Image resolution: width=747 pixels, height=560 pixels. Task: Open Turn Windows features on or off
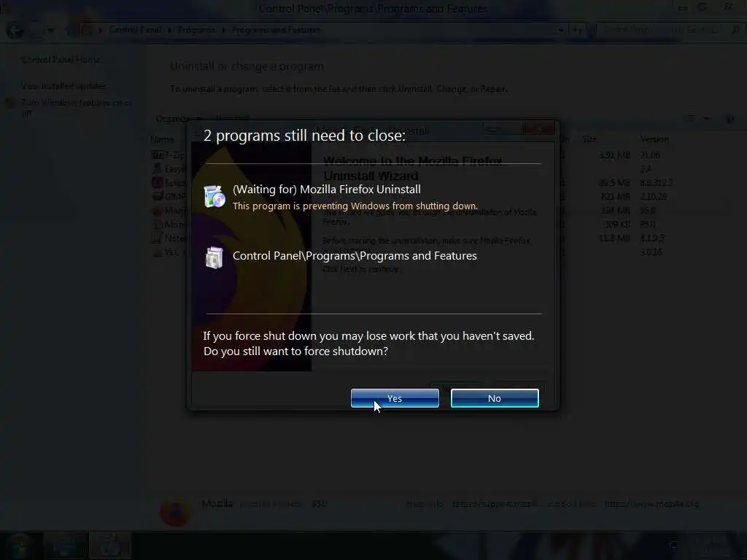tap(76, 108)
